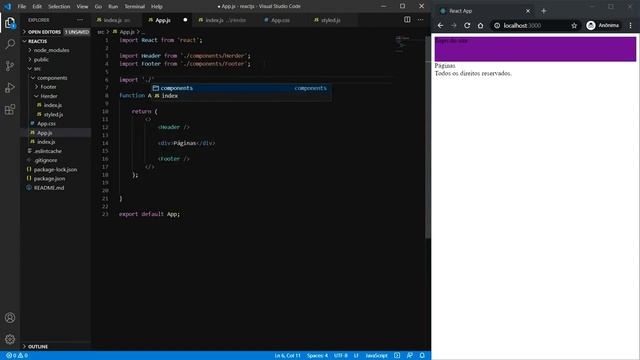Expand the Outline section
This screenshot has height=360, width=640.
[38, 347]
